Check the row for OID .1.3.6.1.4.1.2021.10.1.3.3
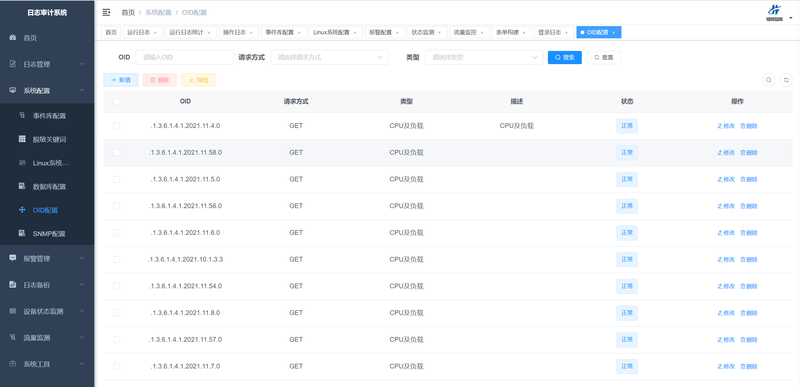Viewport: 800px width, 387px height. [117, 260]
